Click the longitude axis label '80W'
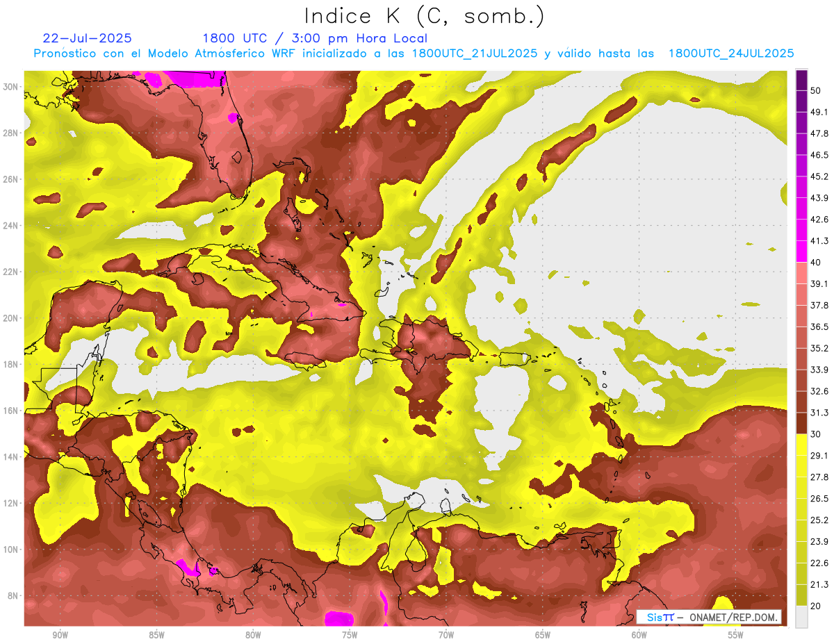Screen dimensions: 834x644 click(x=253, y=635)
